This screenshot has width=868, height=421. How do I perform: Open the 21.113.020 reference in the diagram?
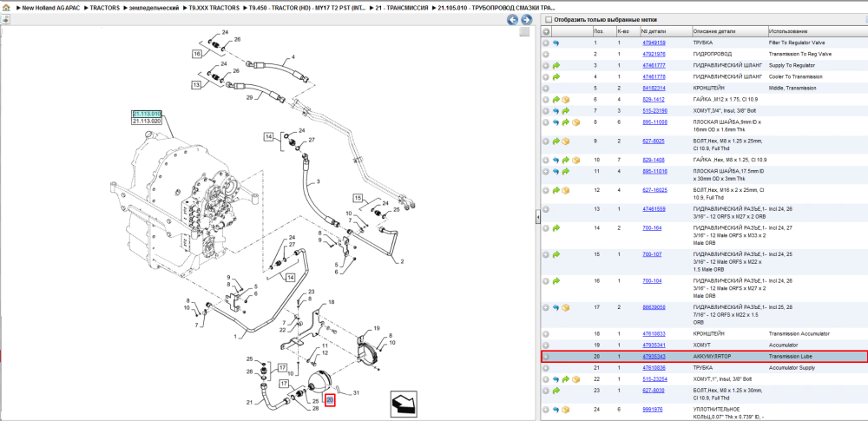click(x=146, y=121)
